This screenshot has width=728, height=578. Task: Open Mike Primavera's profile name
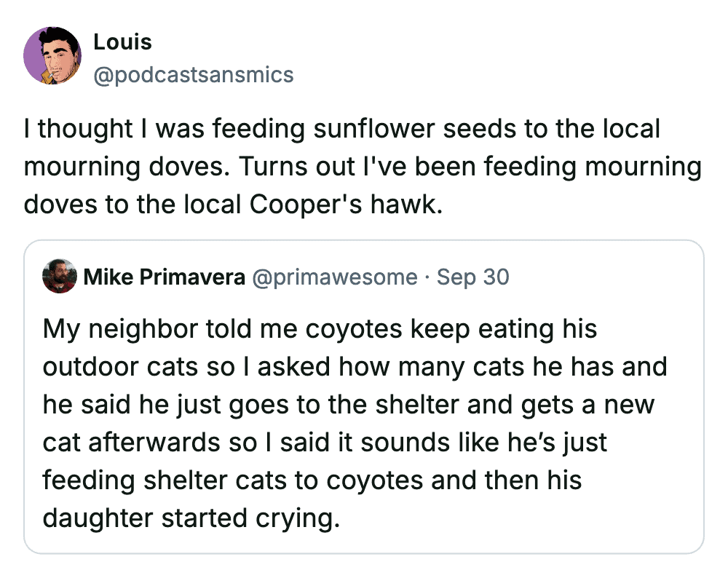(165, 277)
